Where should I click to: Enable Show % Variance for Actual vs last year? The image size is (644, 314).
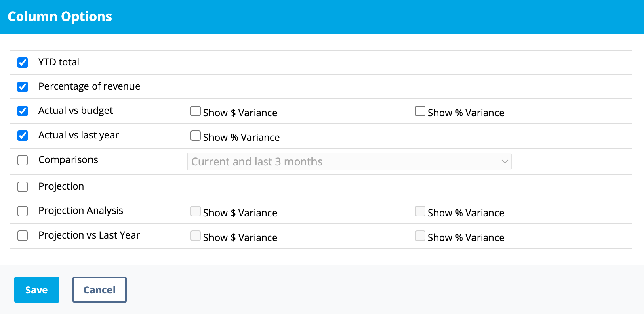(x=196, y=136)
